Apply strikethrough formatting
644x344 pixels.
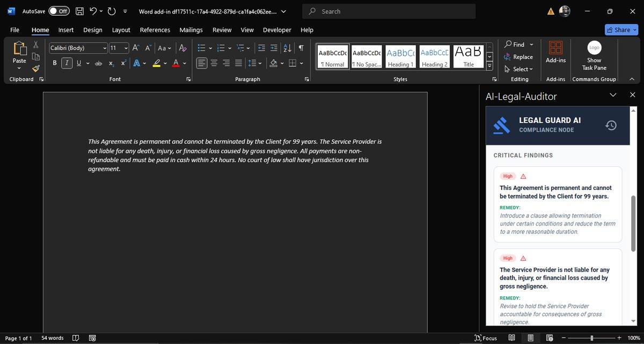point(98,63)
